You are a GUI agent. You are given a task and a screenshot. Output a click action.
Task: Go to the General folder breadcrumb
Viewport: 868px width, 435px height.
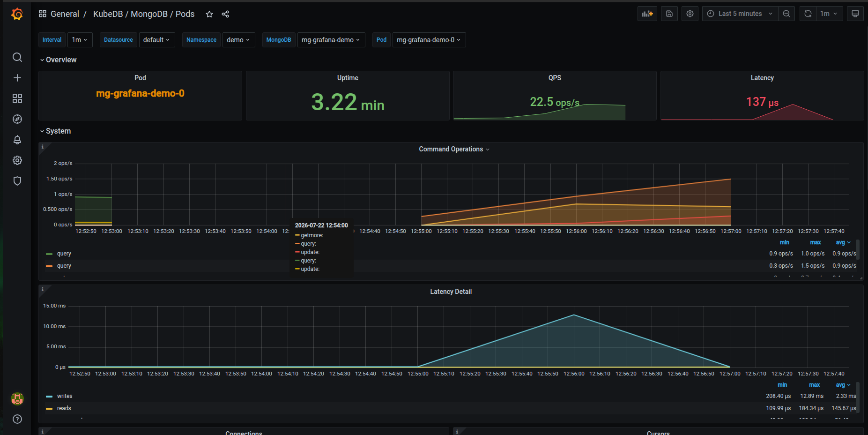[x=65, y=14]
